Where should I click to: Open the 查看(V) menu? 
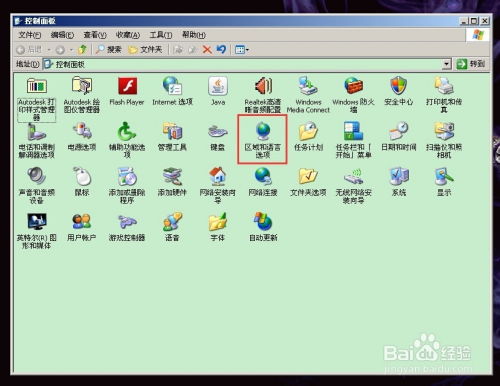[95, 35]
